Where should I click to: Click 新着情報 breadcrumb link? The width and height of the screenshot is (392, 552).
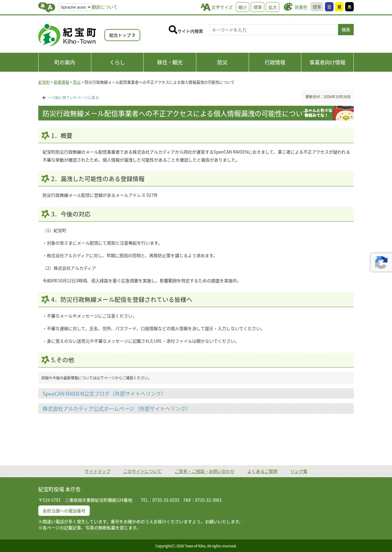(x=62, y=82)
